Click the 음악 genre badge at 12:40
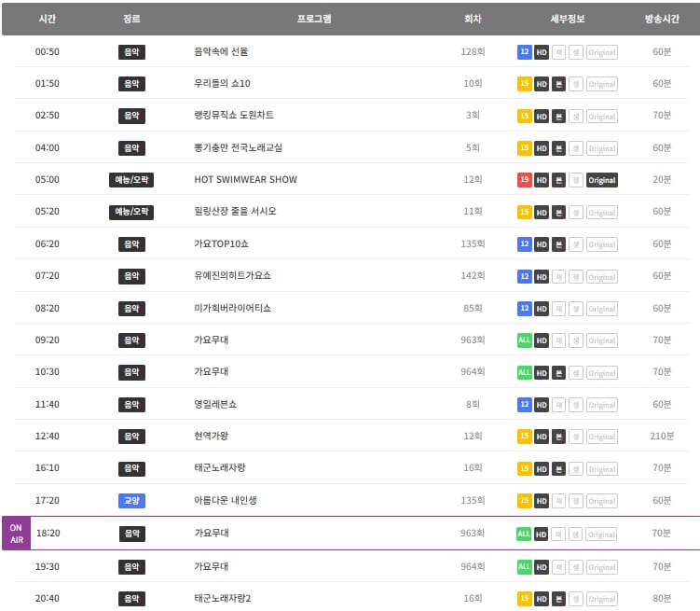This screenshot has width=700, height=611. pos(131,437)
